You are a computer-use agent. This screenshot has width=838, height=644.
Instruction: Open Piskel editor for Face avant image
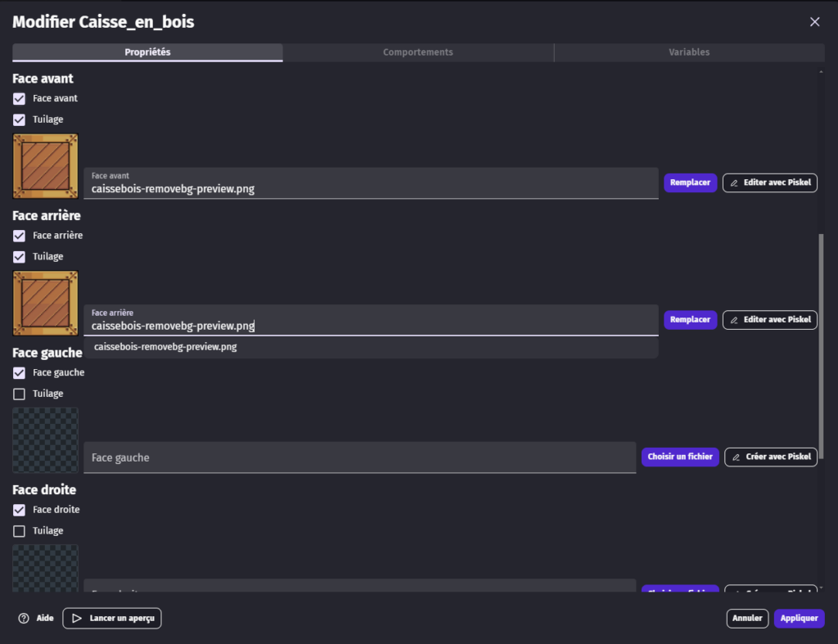(769, 182)
